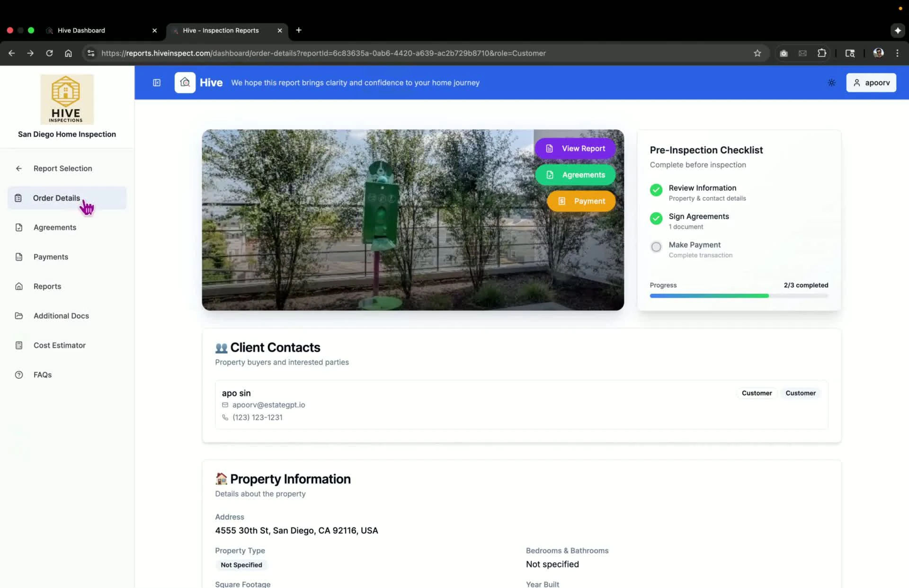The width and height of the screenshot is (909, 588).
Task: Switch to the Hive Dashboard browser tab
Action: pyautogui.click(x=102, y=30)
